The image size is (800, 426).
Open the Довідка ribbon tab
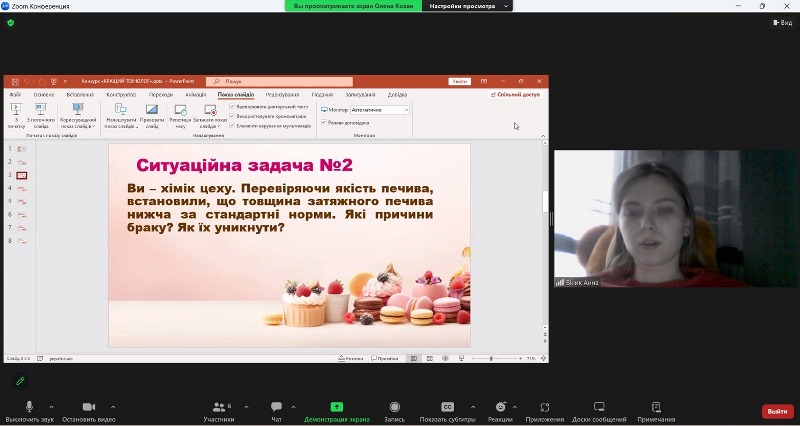(397, 95)
